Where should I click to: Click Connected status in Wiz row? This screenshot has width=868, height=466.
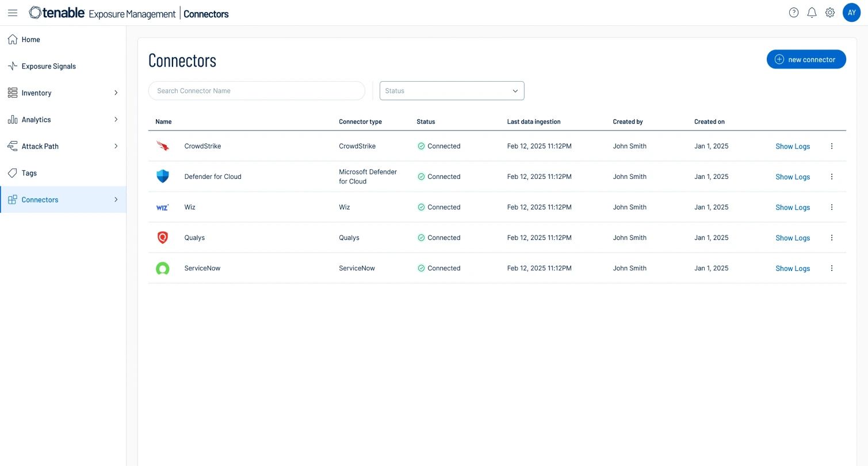(x=439, y=207)
